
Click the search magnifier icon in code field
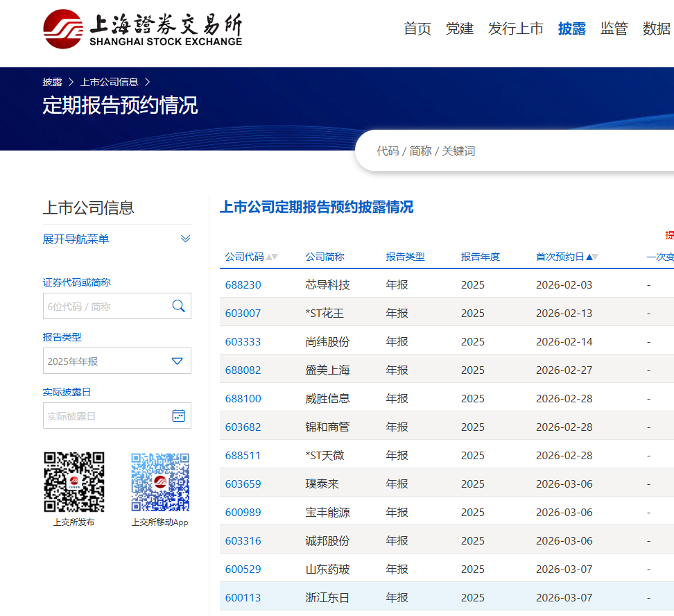coord(178,306)
